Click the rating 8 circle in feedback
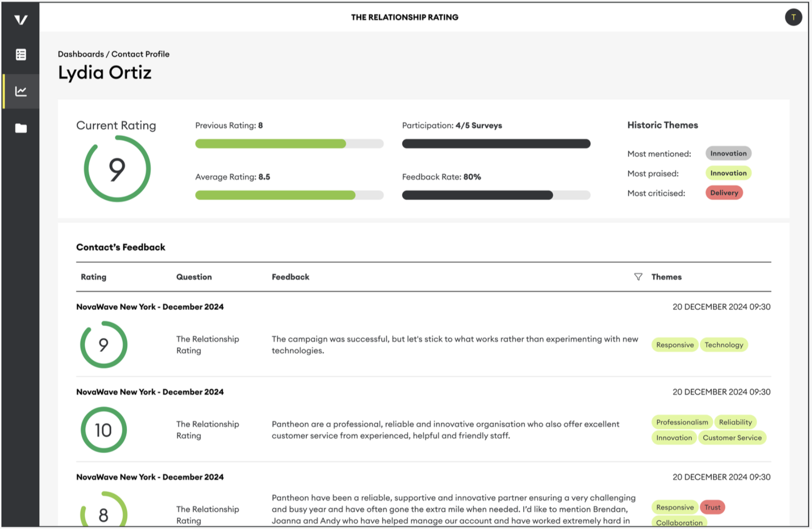The image size is (812, 529). click(104, 509)
